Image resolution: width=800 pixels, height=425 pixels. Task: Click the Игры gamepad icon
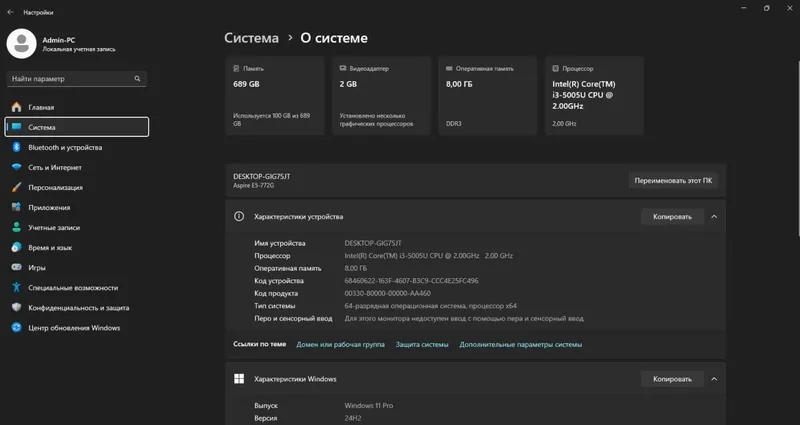[17, 267]
